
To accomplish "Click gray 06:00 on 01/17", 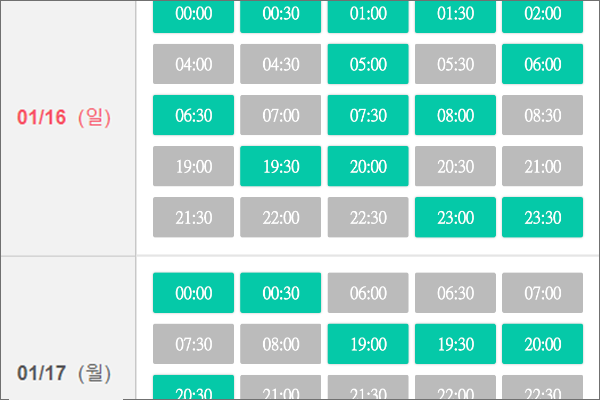I will [x=367, y=293].
